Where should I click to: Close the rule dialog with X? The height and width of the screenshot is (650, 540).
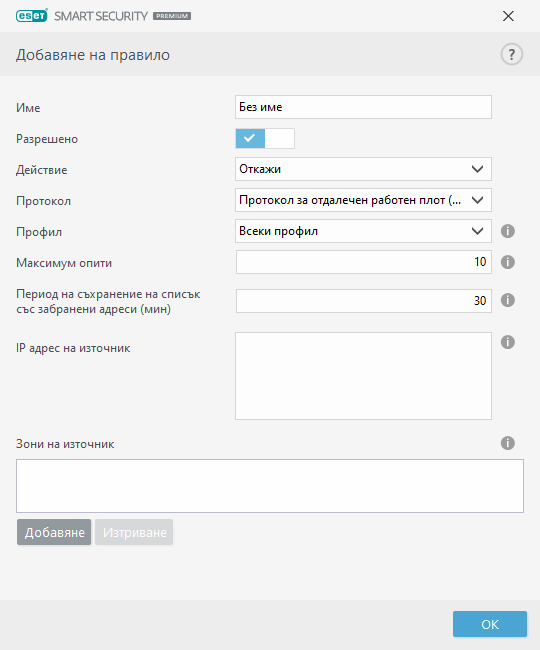click(508, 16)
